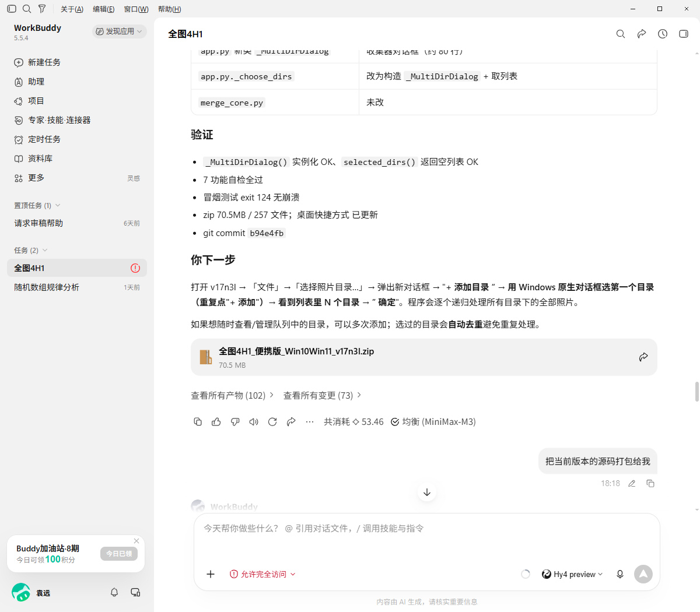Give thumbs down to the response
This screenshot has height=612, width=700.
click(235, 421)
